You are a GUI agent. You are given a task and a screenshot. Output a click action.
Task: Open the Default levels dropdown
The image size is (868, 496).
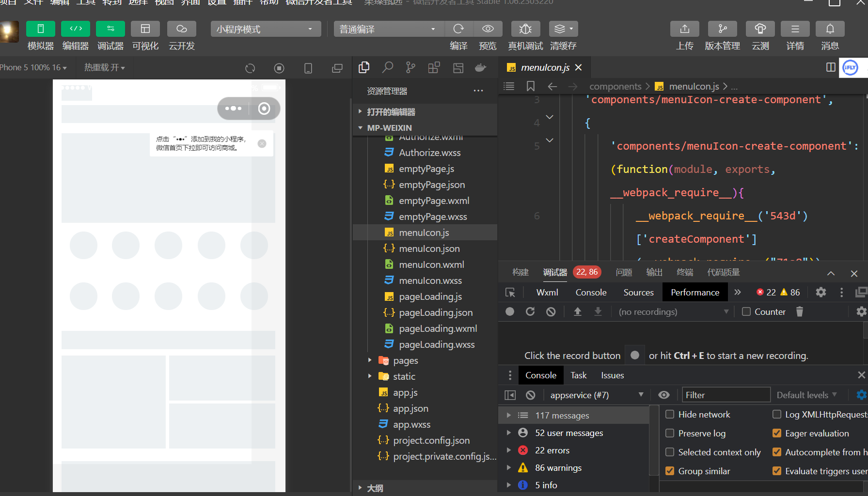[x=806, y=395]
